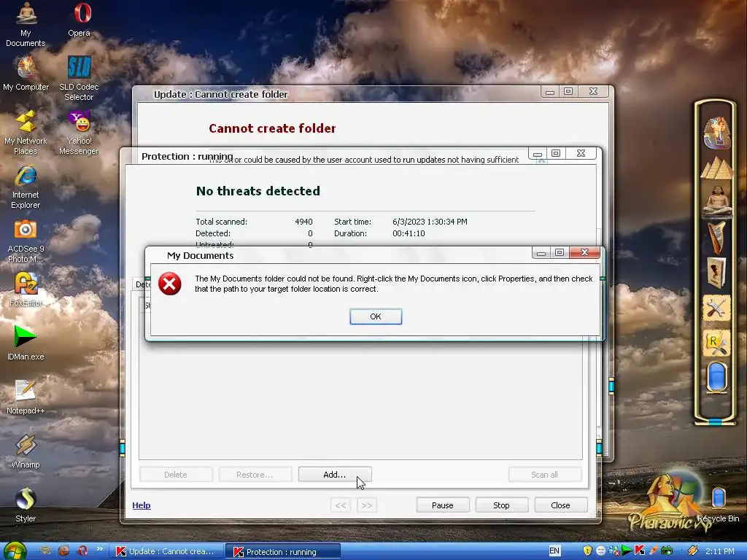This screenshot has width=747, height=560.
Task: Click the No threats detected heading
Action: click(x=258, y=191)
